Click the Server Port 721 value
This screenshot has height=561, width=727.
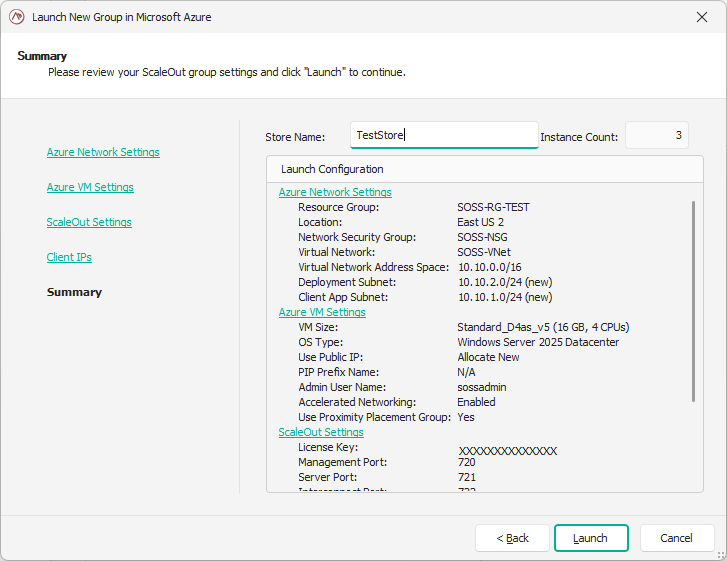(466, 477)
